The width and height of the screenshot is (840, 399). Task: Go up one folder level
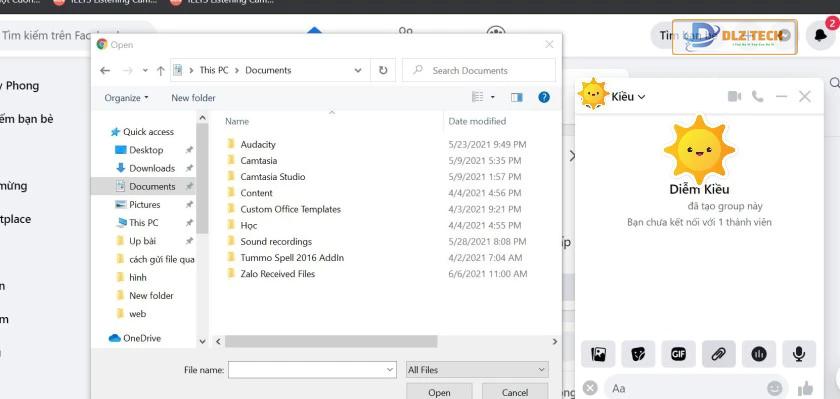pos(160,71)
